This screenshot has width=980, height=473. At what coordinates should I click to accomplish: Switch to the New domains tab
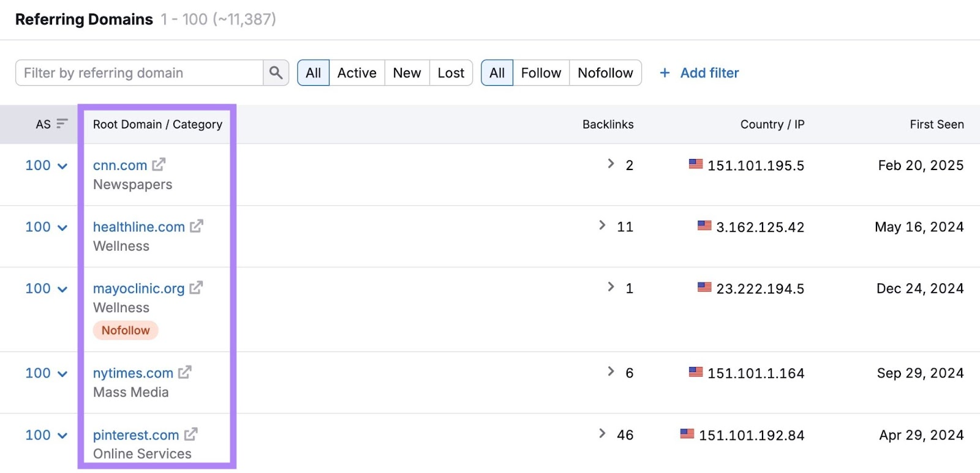(407, 73)
